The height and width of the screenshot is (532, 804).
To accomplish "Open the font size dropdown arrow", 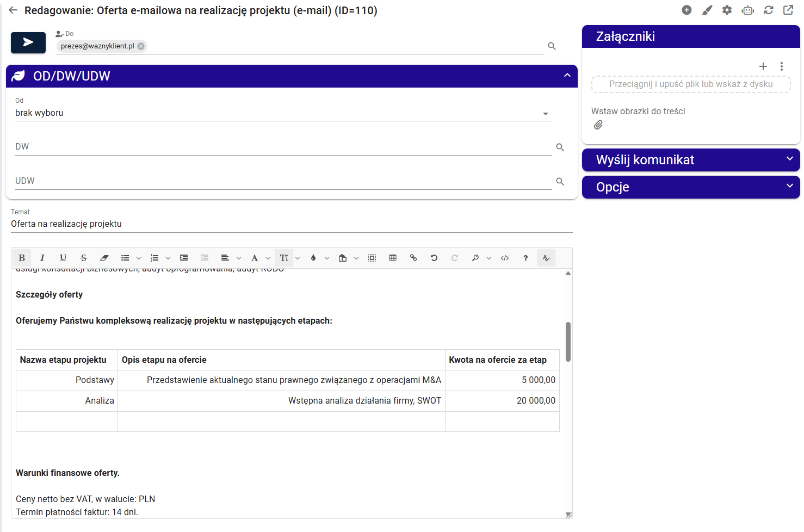I will coord(298,258).
